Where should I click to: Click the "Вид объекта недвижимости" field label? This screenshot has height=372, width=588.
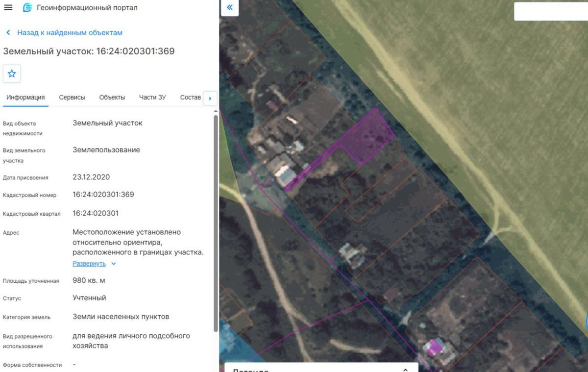[23, 128]
